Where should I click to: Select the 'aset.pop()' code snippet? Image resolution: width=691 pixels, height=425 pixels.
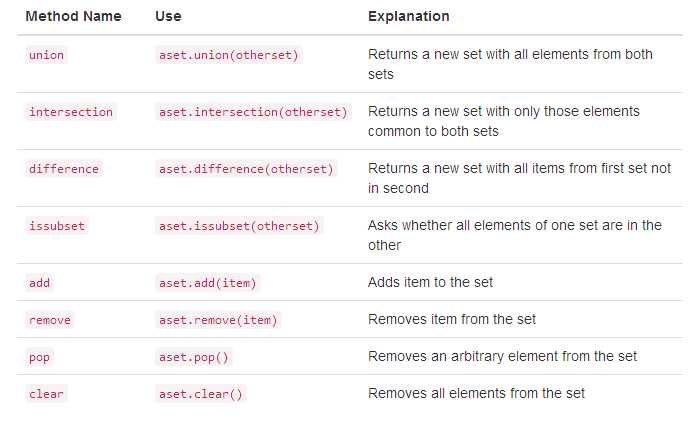point(194,357)
